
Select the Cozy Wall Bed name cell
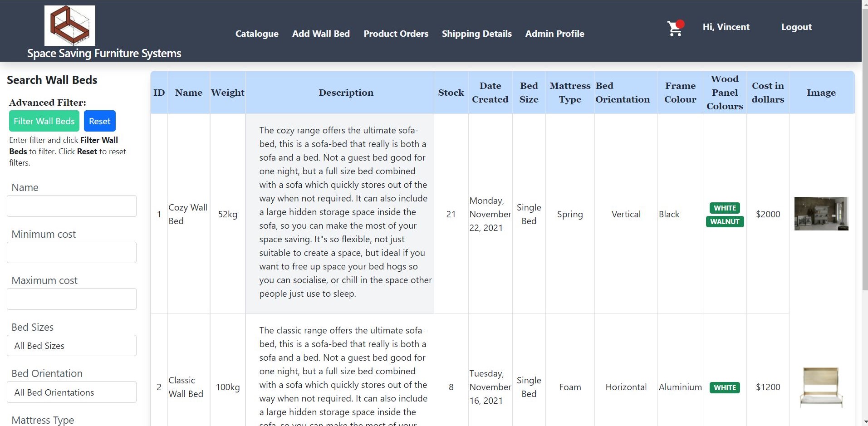click(188, 214)
